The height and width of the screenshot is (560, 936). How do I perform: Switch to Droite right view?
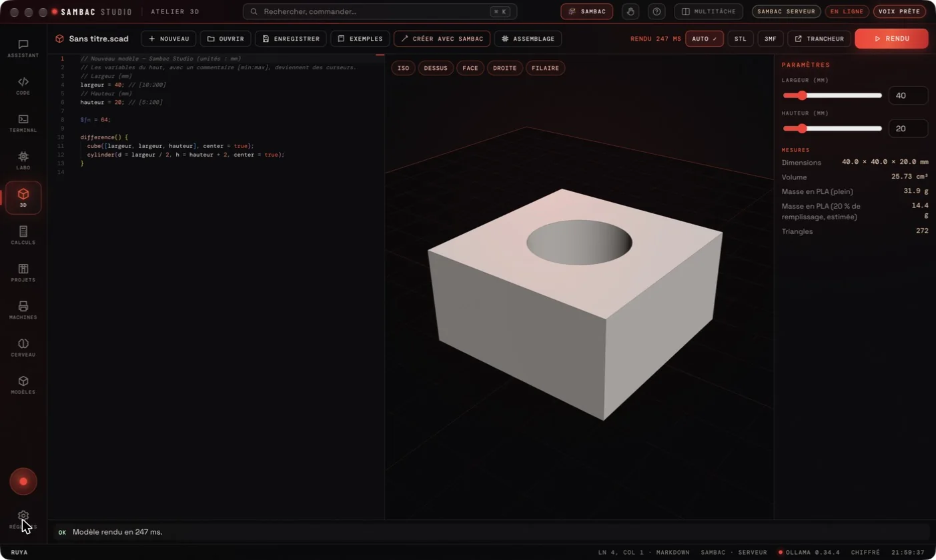pyautogui.click(x=505, y=68)
